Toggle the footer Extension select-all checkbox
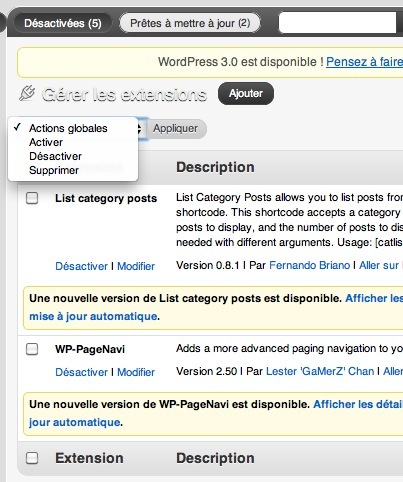Image resolution: width=403 pixels, height=482 pixels. [x=32, y=458]
